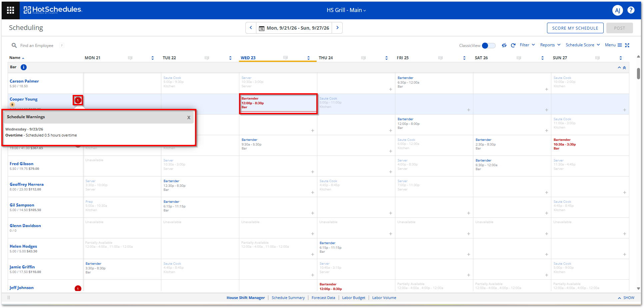Click the vertical scrollbar thumb
This screenshot has width=644, height=308.
[x=638, y=73]
